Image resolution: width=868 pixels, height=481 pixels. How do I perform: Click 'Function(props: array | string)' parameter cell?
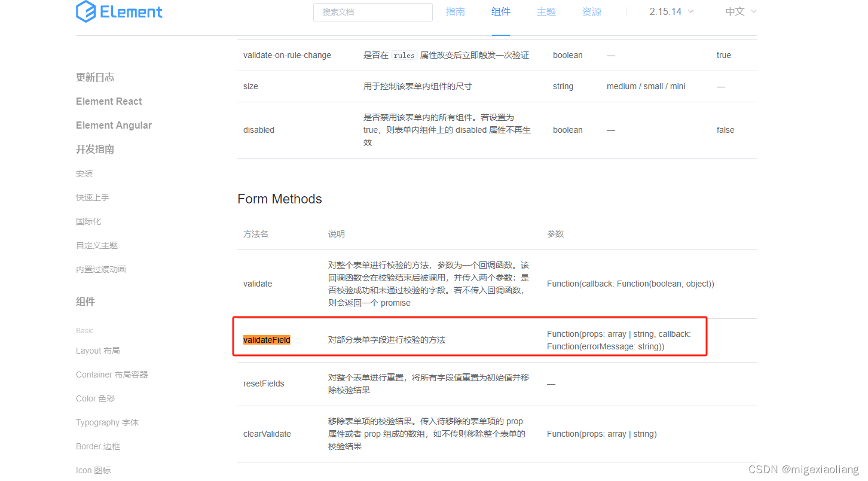coord(602,434)
